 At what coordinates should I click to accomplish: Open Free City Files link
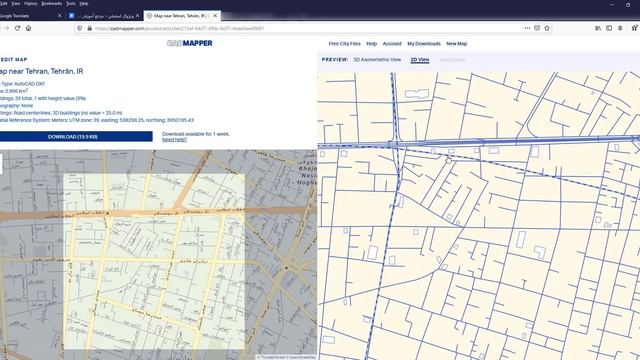[x=344, y=44]
